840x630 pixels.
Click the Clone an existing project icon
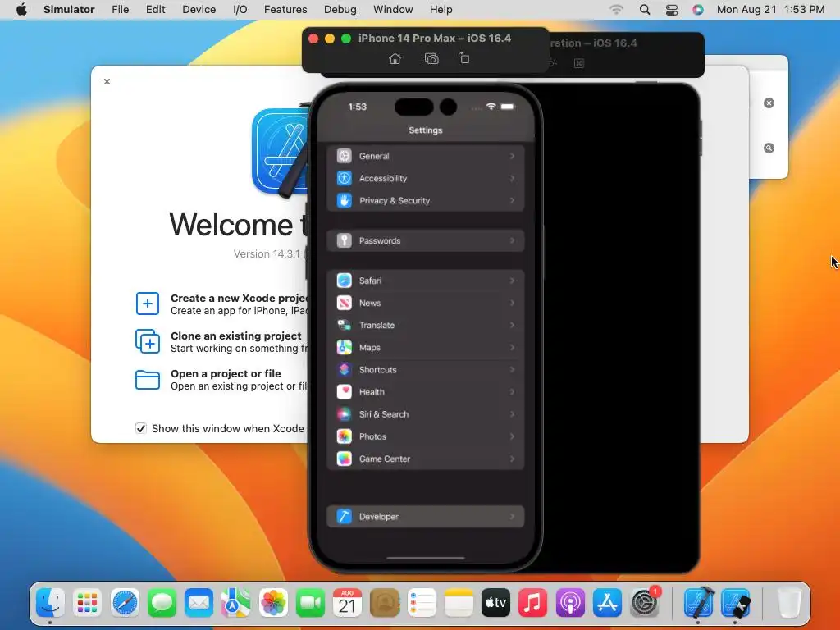pos(148,341)
